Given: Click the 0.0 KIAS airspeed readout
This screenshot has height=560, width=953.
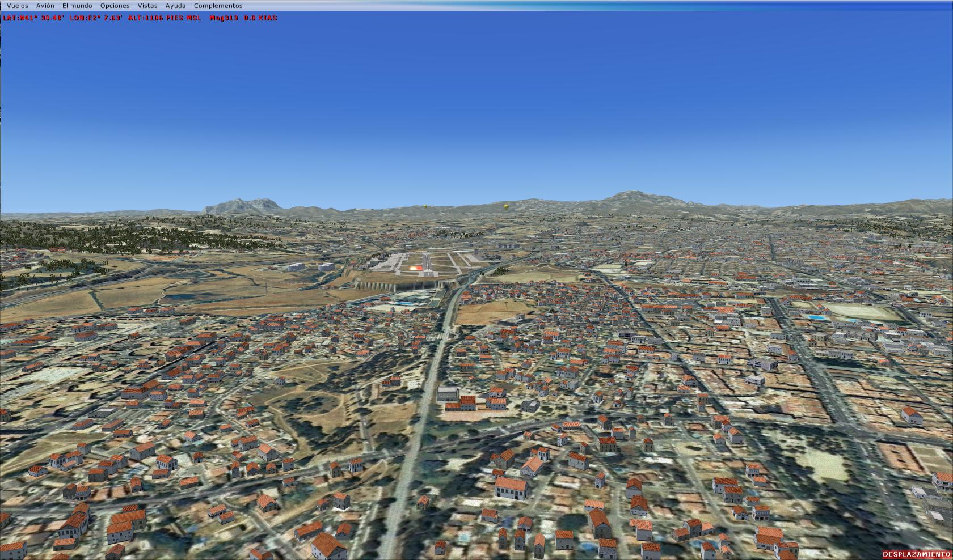Looking at the screenshot, I should pos(260,18).
